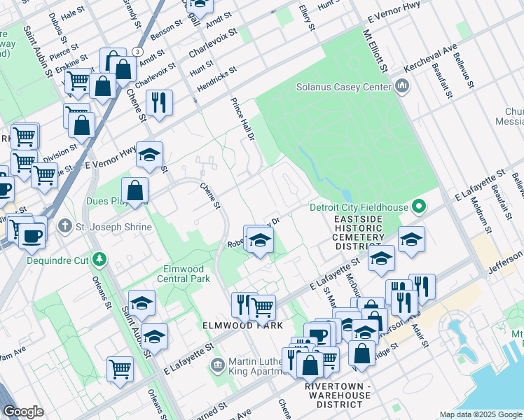Click the St. Joseph Shrine church icon

(64, 226)
